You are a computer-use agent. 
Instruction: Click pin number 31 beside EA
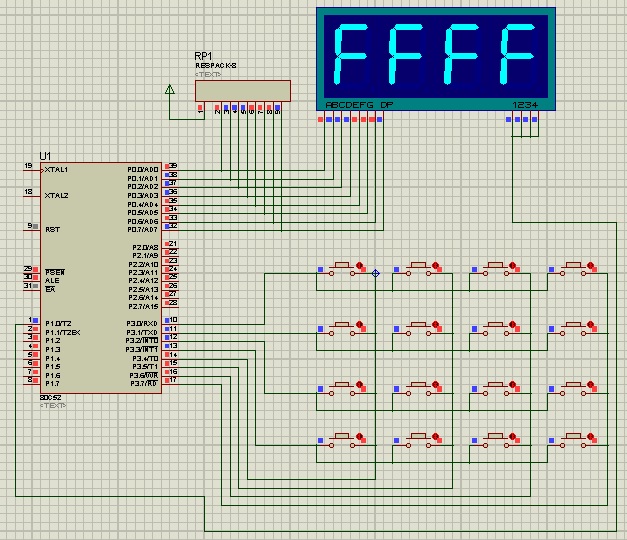tap(28, 285)
